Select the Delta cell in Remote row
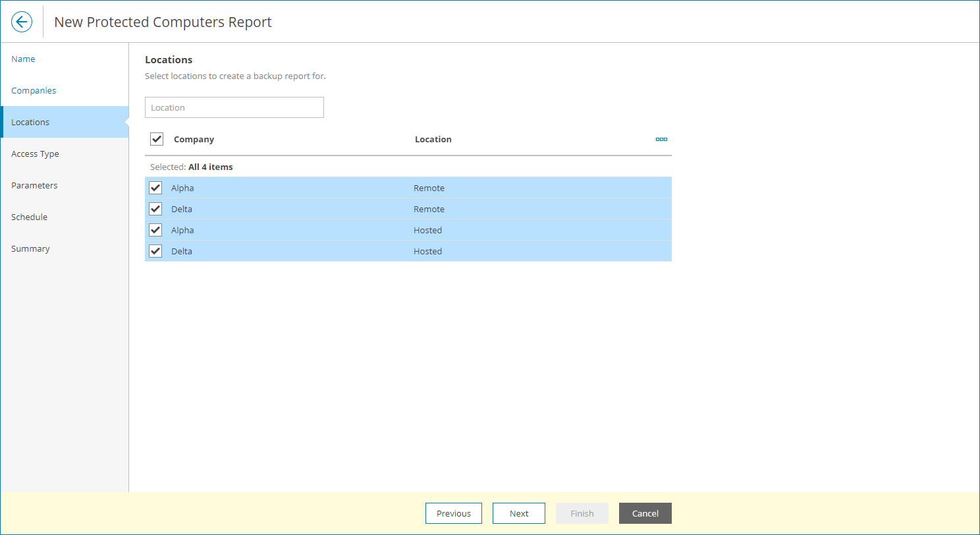Viewport: 980px width, 535px height. [182, 209]
